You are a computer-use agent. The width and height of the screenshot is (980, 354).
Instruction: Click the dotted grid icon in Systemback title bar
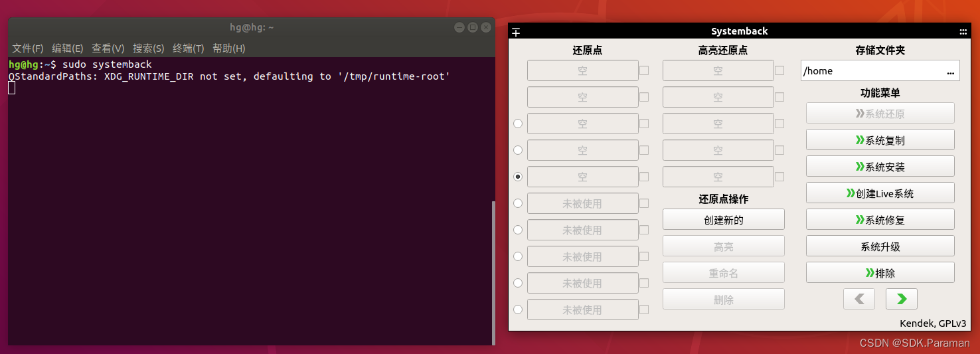pyautogui.click(x=963, y=32)
